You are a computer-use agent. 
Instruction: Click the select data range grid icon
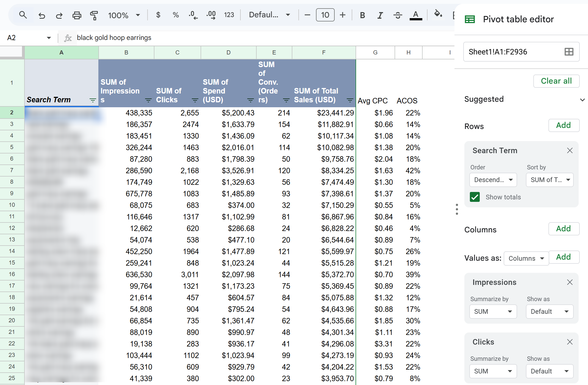pos(569,52)
